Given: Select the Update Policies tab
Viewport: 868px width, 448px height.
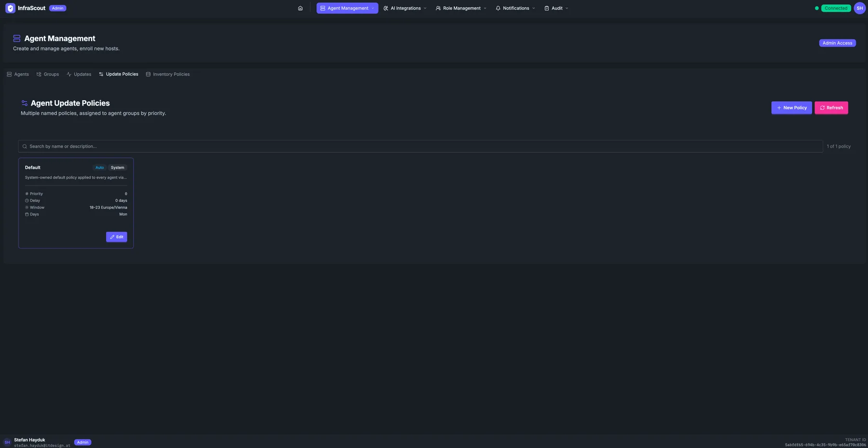Looking at the screenshot, I should point(119,74).
